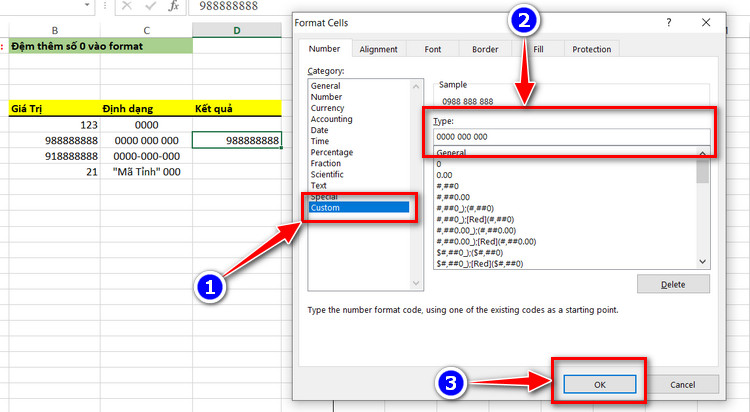Select cell with value 21
Image resolution: width=750 pixels, height=412 pixels.
tap(55, 172)
